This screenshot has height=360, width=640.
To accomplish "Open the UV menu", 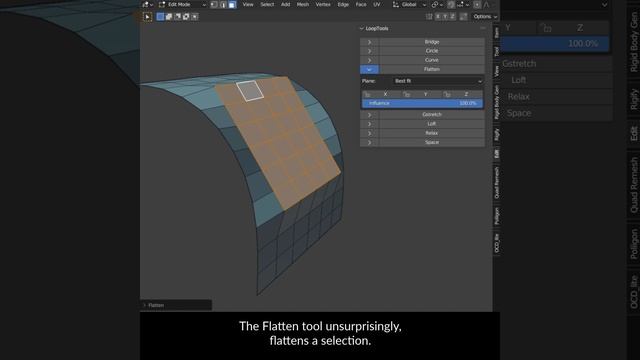I will click(376, 4).
